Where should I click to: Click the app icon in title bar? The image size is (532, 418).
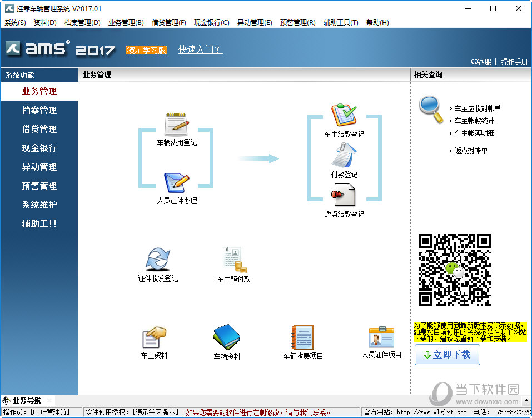click(x=9, y=8)
